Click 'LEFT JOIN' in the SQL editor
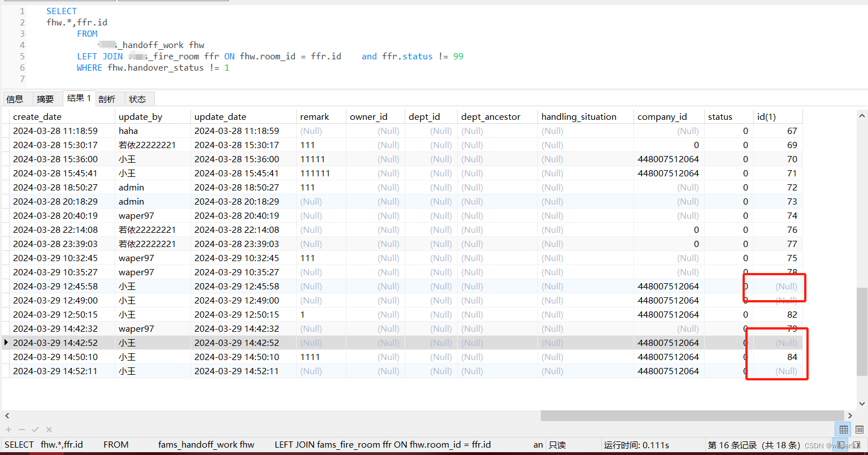Viewport: 868px width, 455px height. [x=100, y=56]
